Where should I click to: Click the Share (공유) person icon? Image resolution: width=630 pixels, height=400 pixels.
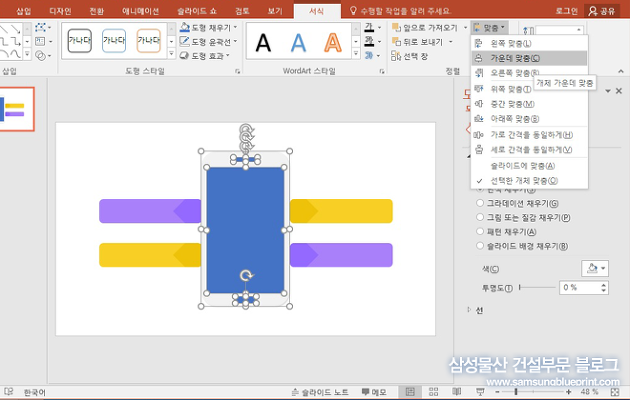593,11
